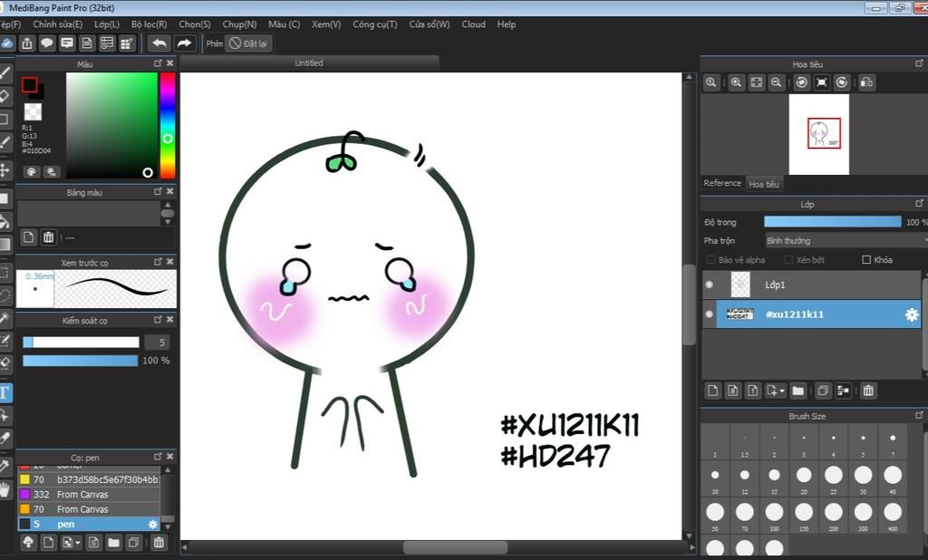Select the Move tool in left toolbox
Screen dimensions: 928x560
coord(5,170)
